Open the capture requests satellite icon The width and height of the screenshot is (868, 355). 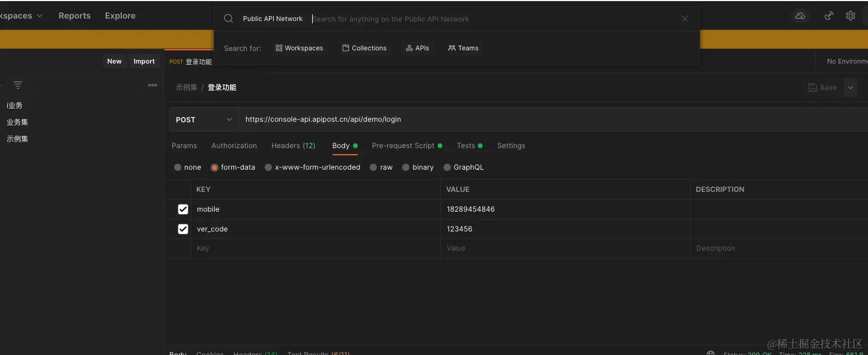coord(829,16)
